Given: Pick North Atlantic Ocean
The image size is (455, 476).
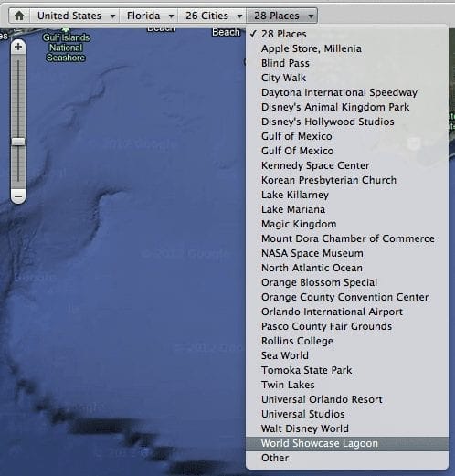Looking at the screenshot, I should pos(347,268).
